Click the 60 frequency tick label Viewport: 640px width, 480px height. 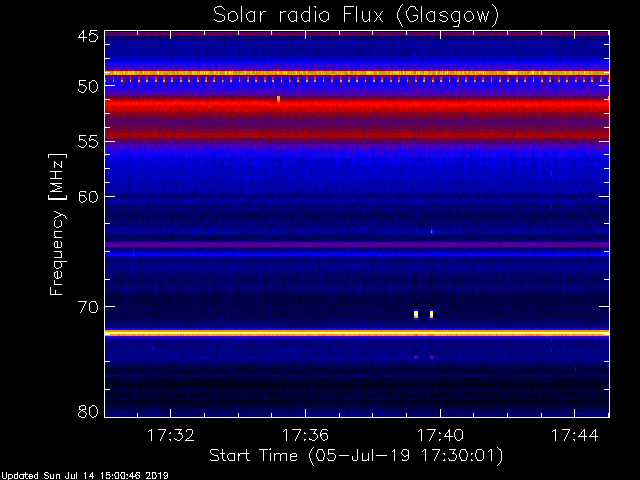[88, 197]
